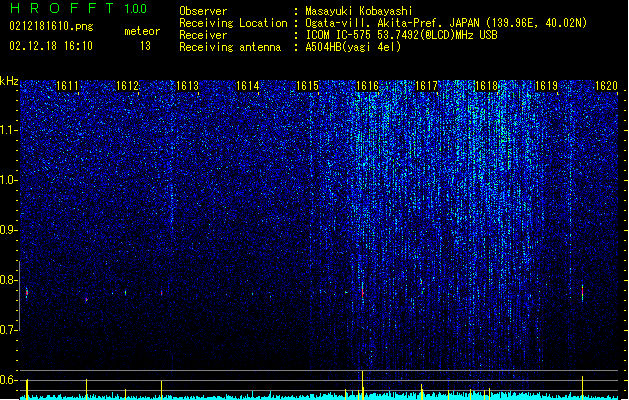629x400 pixels.
Task: Click the 1613 time marker
Action: (187, 86)
